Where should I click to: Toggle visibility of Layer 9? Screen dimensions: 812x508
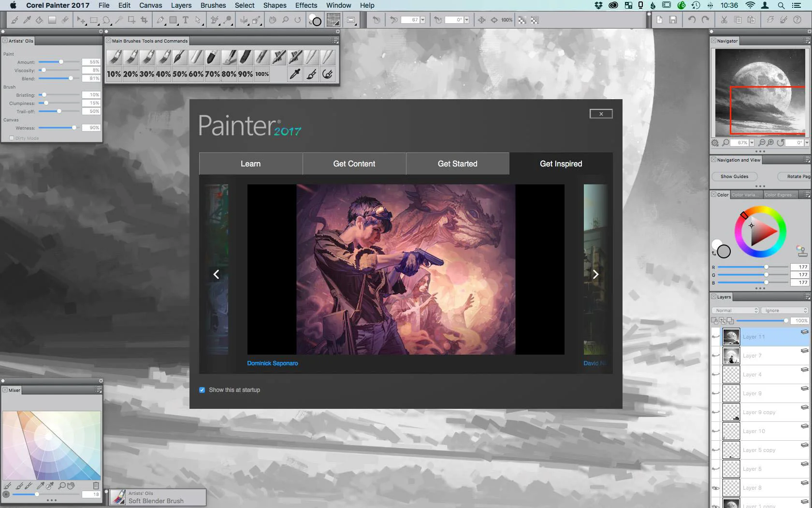tap(716, 393)
